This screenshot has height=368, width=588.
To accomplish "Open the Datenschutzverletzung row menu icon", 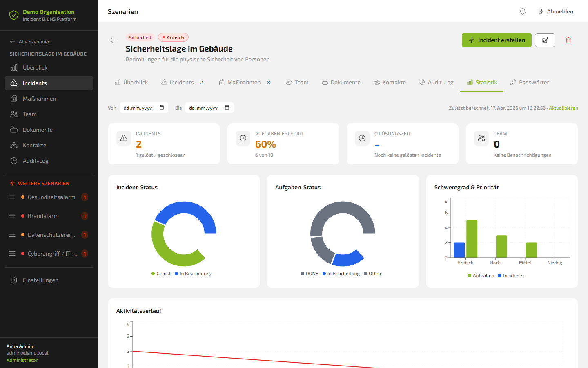I will tap(12, 235).
